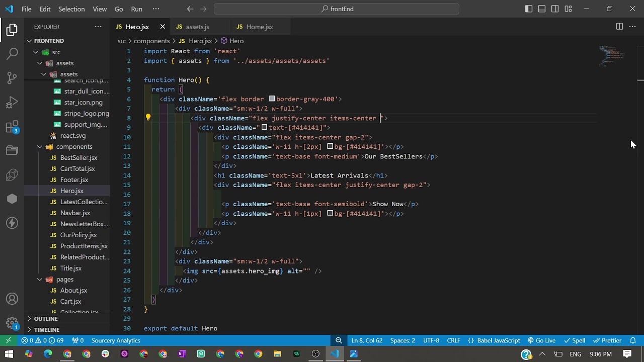Click the remote window status bar icon
This screenshot has width=644, height=362.
click(x=9, y=340)
